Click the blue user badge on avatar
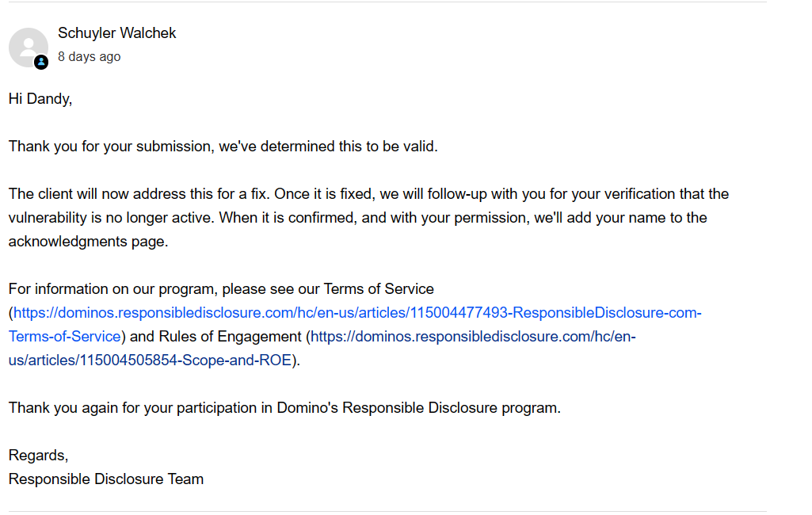The image size is (812, 515). pyautogui.click(x=41, y=61)
